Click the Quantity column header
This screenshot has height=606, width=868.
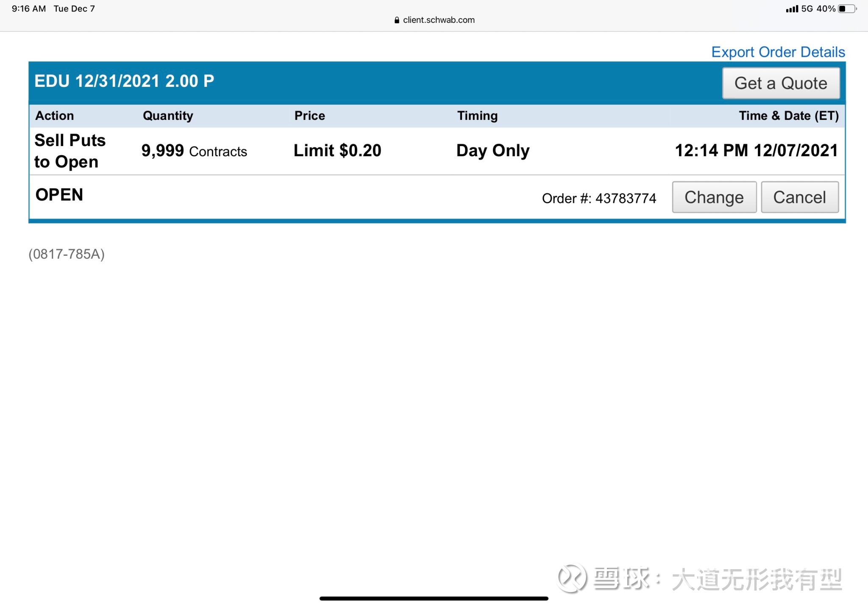168,116
